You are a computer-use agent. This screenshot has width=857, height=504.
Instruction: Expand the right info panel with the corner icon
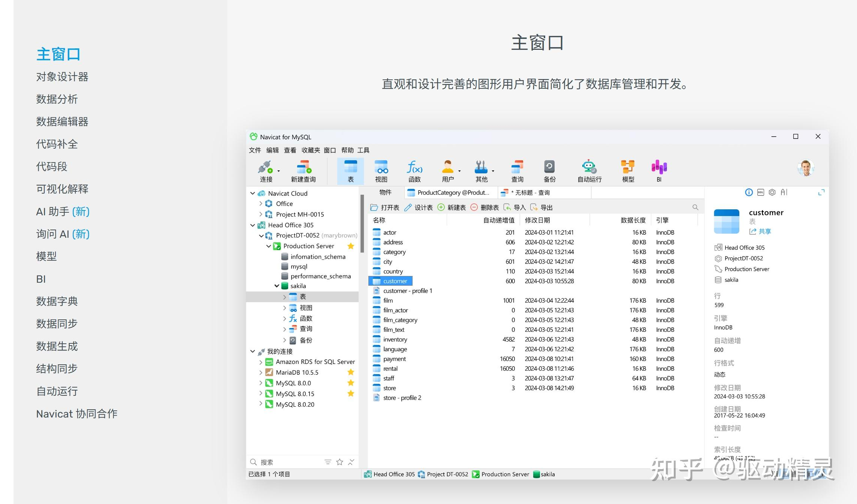[x=821, y=192]
